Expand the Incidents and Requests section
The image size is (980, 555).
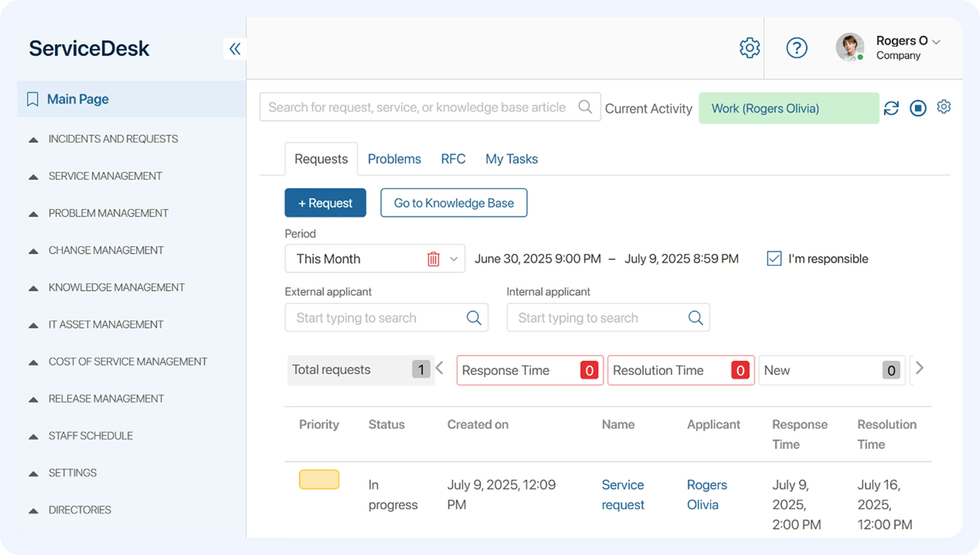coord(113,139)
